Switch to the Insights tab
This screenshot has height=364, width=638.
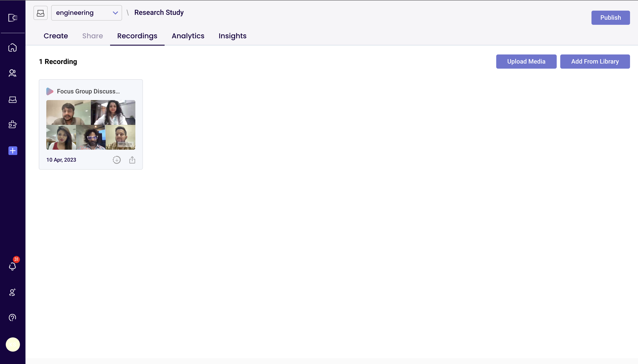click(232, 36)
